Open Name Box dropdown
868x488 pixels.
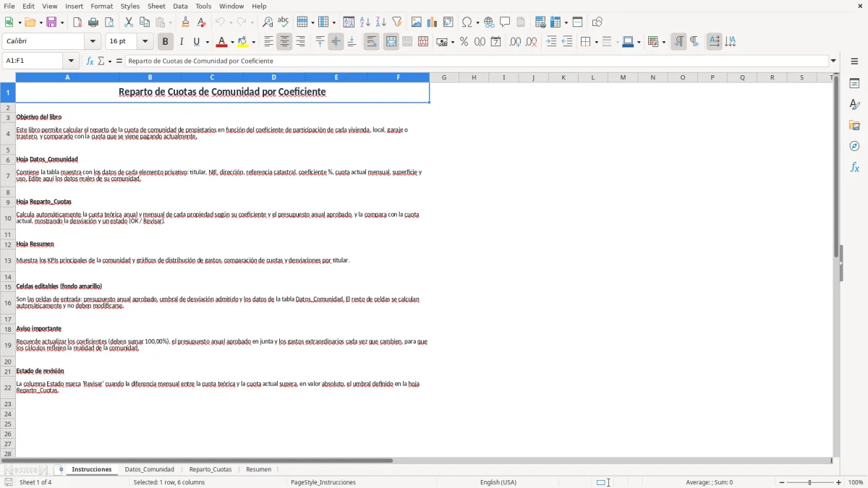71,61
